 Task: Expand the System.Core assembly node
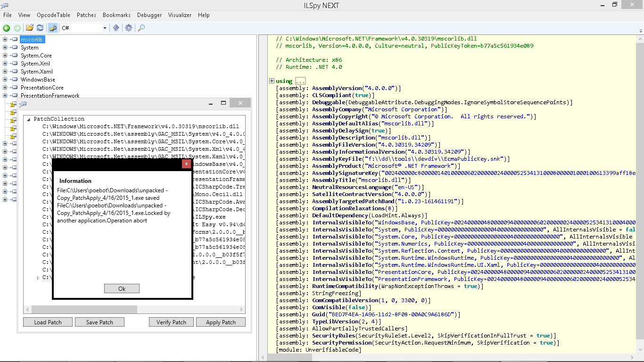[5, 56]
